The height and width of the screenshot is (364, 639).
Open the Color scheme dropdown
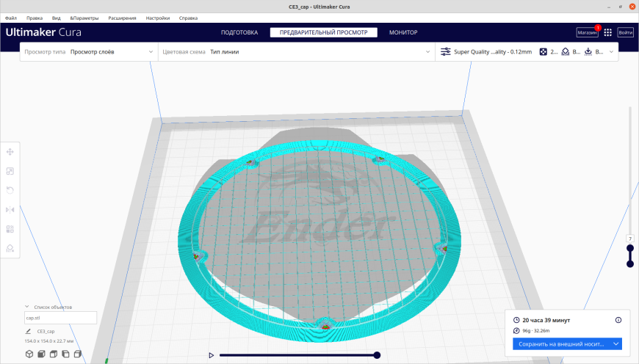[296, 51]
